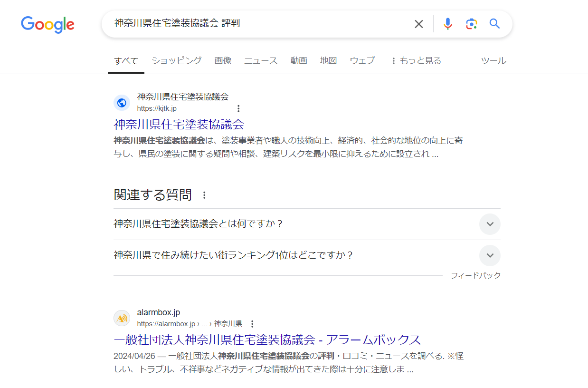Click the kjtk.jp globe favicon
588x388 pixels.
122,103
